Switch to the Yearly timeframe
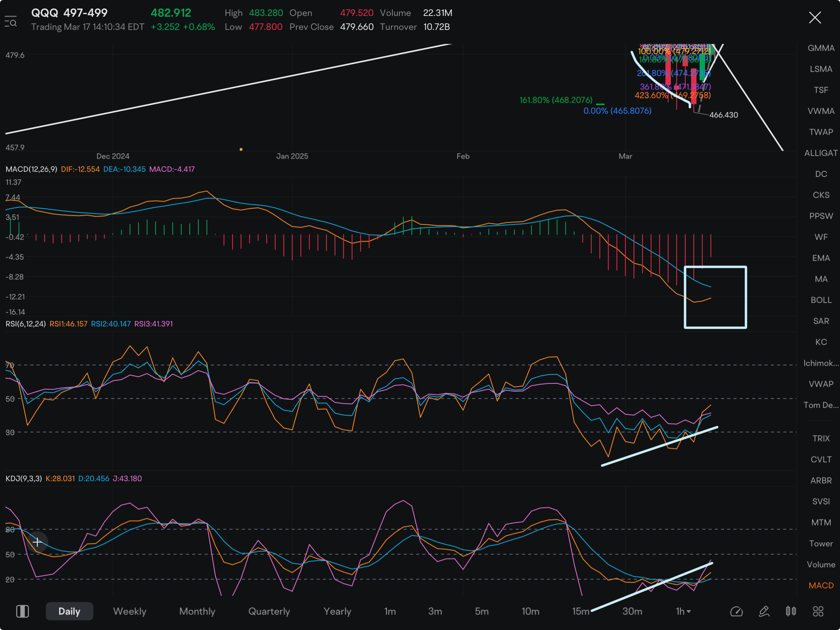840x630 pixels. (337, 611)
